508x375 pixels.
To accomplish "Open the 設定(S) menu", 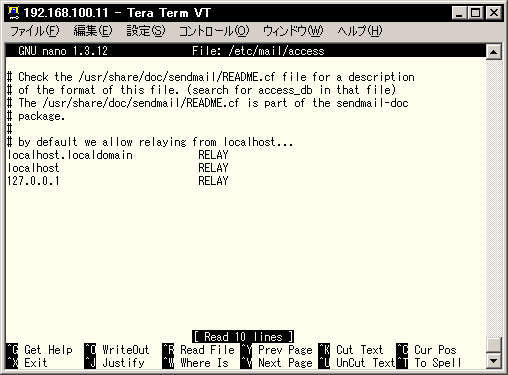I will coord(146,31).
